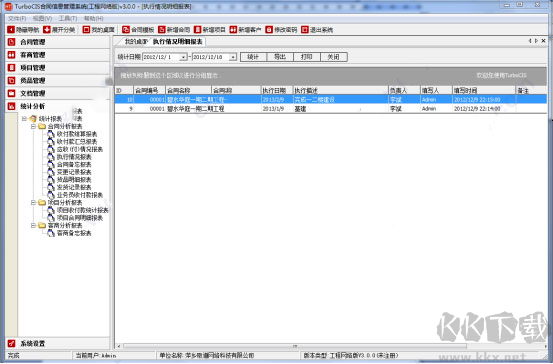Sort by the 执行日期 column header
The width and height of the screenshot is (553, 364).
tap(277, 91)
